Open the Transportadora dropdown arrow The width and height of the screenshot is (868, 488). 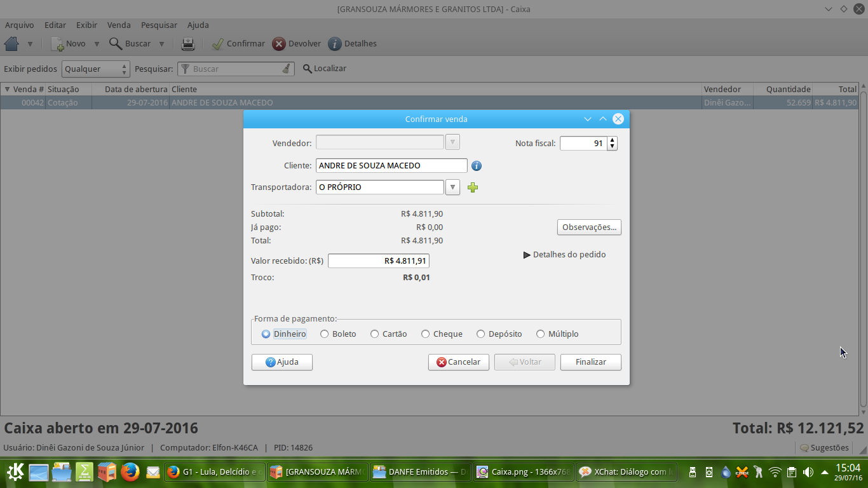point(452,187)
